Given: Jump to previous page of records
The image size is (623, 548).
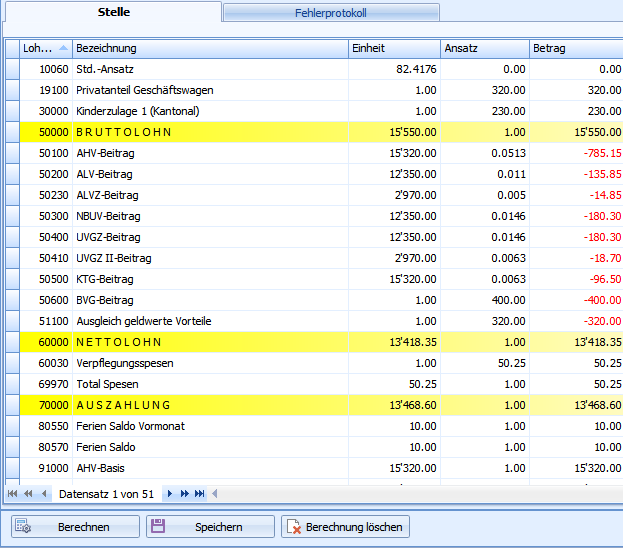Looking at the screenshot, I should pyautogui.click(x=28, y=494).
